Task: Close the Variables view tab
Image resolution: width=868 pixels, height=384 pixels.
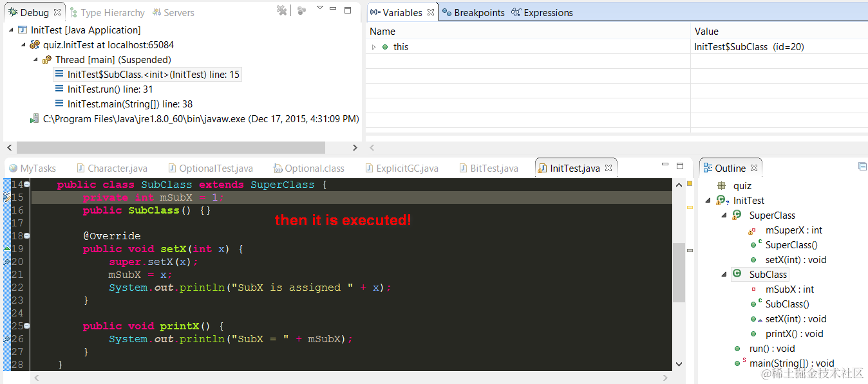Action: [x=431, y=12]
